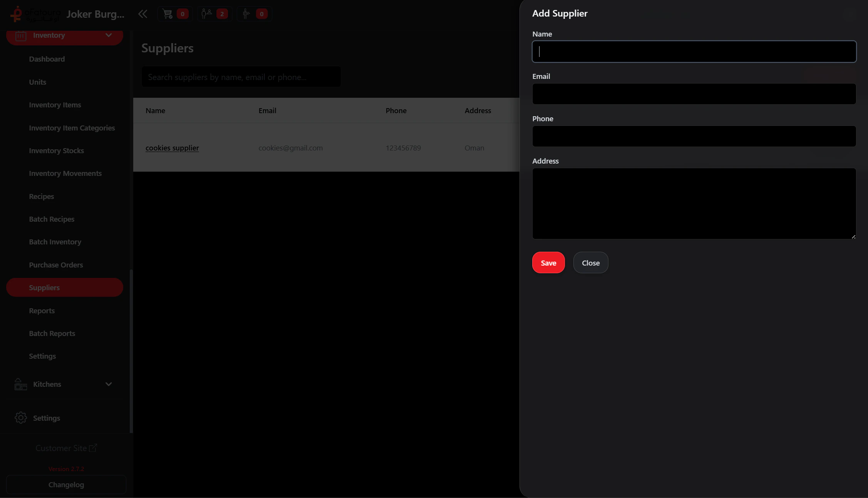Focus the Email input field
Viewport: 868px width, 498px height.
point(694,94)
